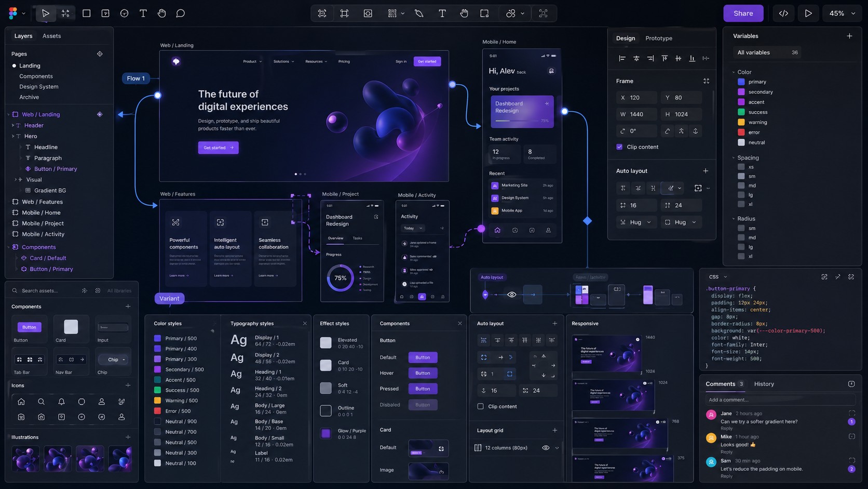Switch to the Prototype tab

click(x=658, y=38)
